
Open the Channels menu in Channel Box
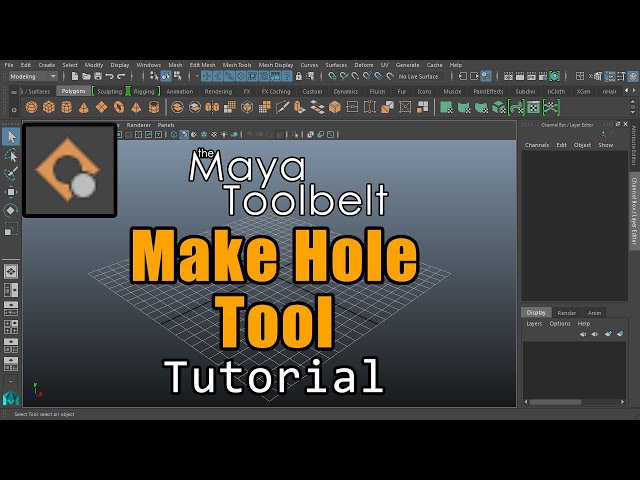(x=537, y=145)
